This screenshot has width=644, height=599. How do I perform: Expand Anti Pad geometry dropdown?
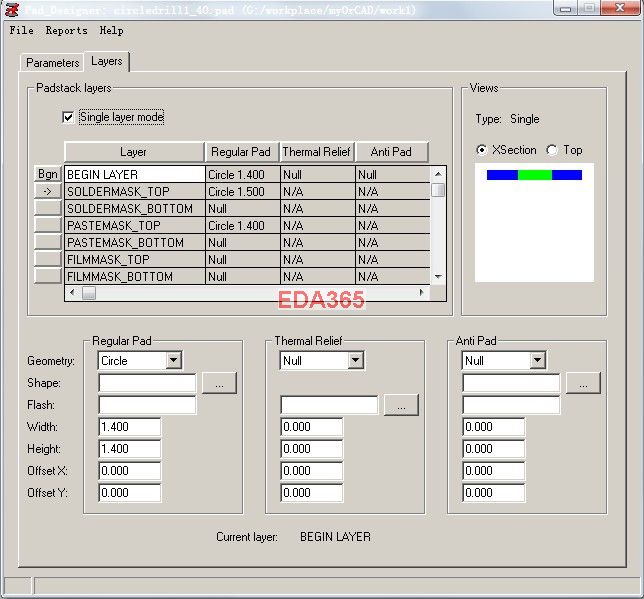pyautogui.click(x=537, y=361)
